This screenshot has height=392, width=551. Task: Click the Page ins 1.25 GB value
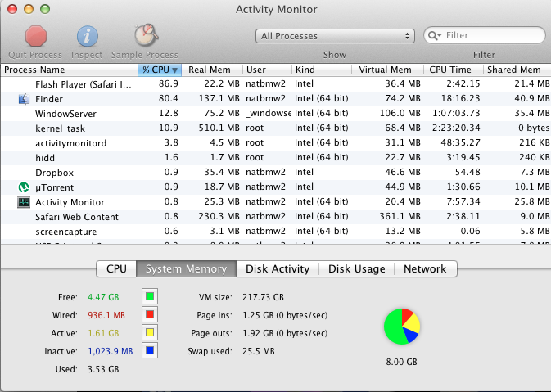[285, 315]
